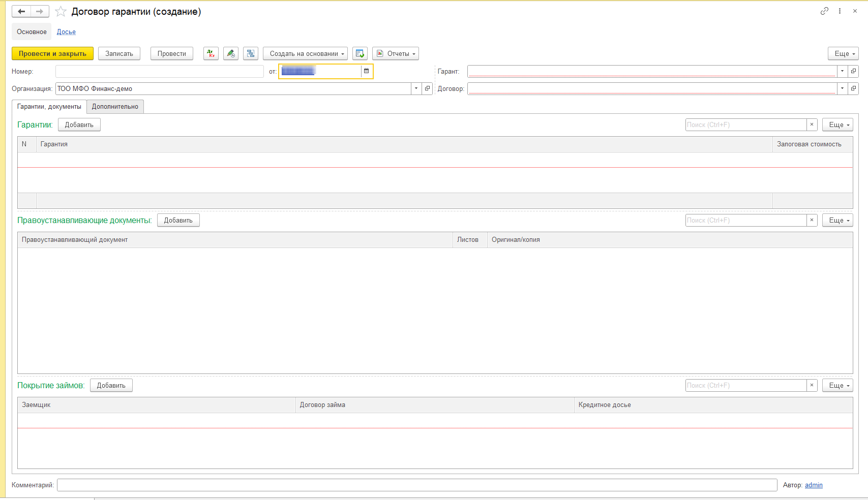Open the admin author link
The width and height of the screenshot is (868, 500).
pyautogui.click(x=814, y=485)
